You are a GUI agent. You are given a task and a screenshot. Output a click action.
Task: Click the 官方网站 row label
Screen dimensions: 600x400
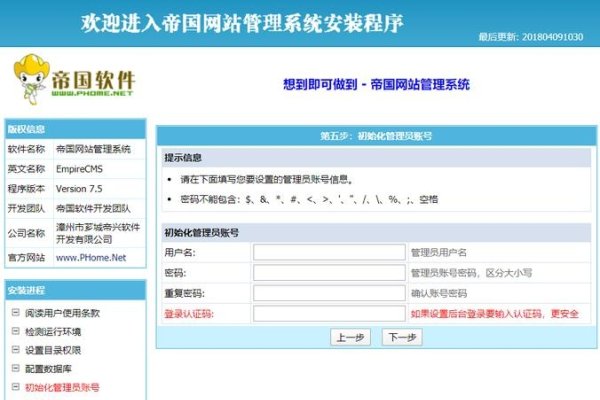click(26, 258)
